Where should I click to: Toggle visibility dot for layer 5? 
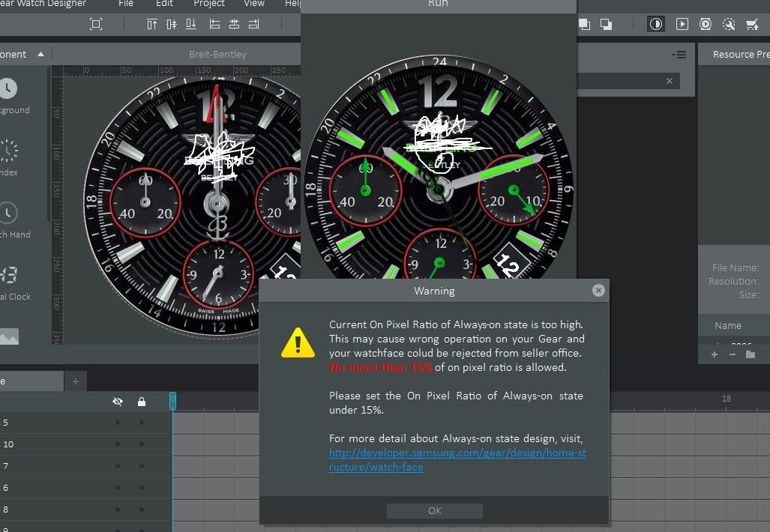pyautogui.click(x=118, y=423)
